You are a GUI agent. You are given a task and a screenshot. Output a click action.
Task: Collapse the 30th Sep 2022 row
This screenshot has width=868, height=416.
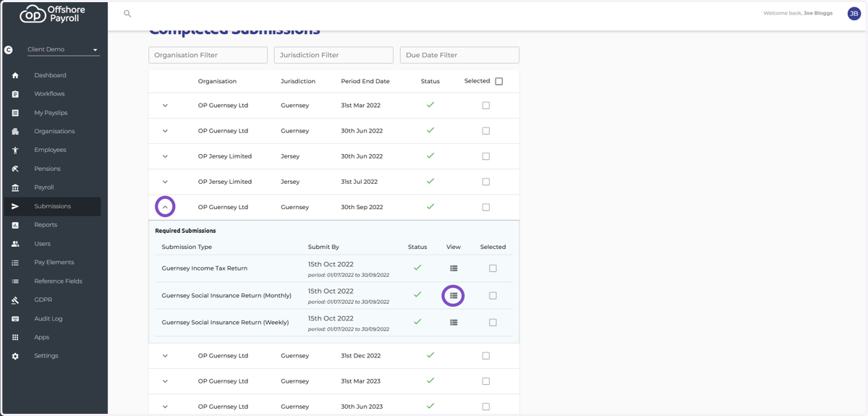[165, 207]
